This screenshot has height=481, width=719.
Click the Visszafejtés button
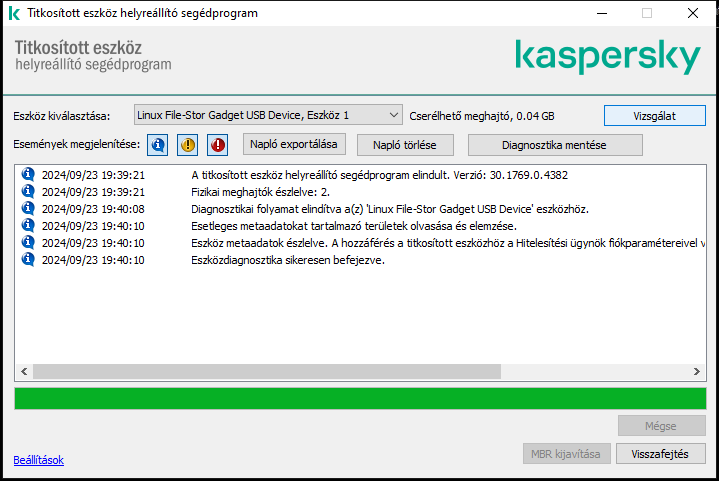click(x=660, y=454)
